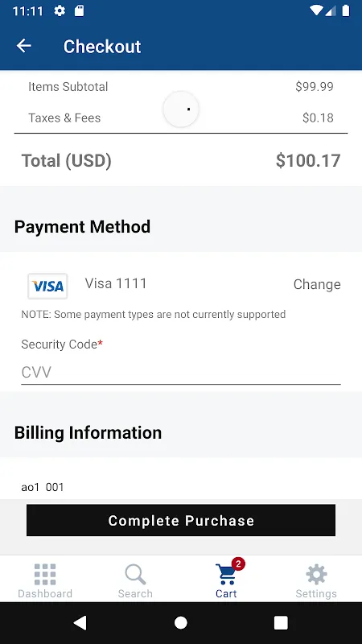Tap the Total (USD) amount row
Viewport: 362px width, 644px height.
tap(181, 160)
